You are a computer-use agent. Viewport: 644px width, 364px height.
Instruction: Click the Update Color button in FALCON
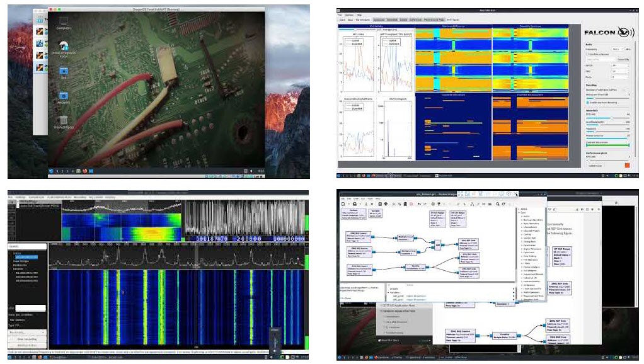pyautogui.click(x=596, y=166)
